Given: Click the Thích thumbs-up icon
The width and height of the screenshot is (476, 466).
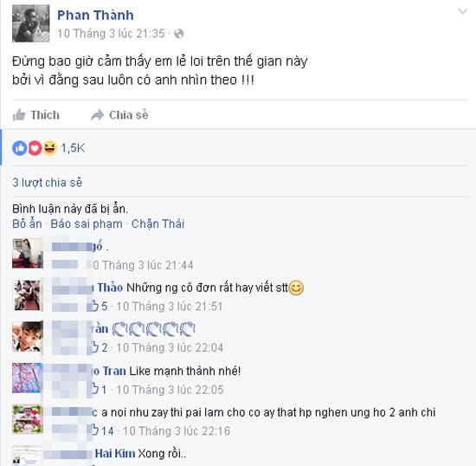Looking at the screenshot, I should coord(19,115).
